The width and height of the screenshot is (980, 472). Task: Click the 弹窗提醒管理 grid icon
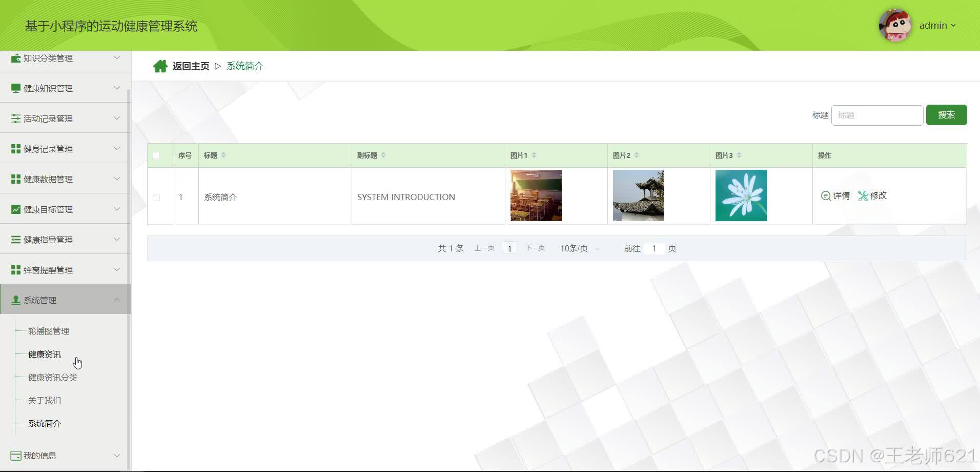pyautogui.click(x=16, y=270)
